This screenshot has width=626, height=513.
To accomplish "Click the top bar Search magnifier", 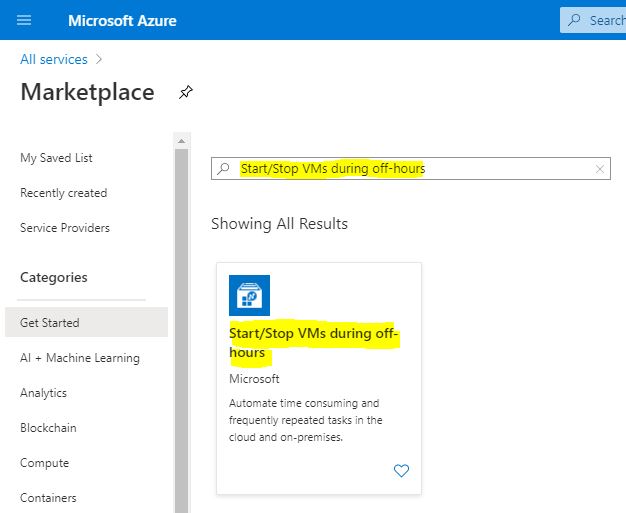I will pos(574,20).
